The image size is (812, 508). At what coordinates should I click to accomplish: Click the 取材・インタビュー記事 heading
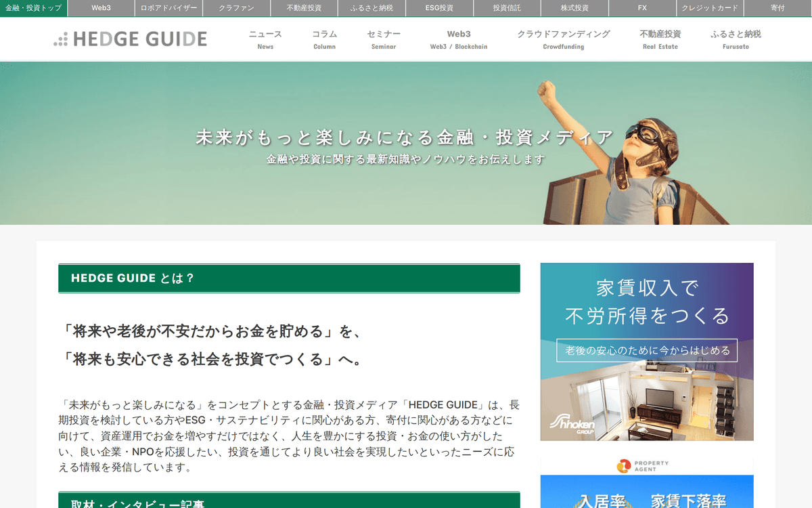pos(289,500)
